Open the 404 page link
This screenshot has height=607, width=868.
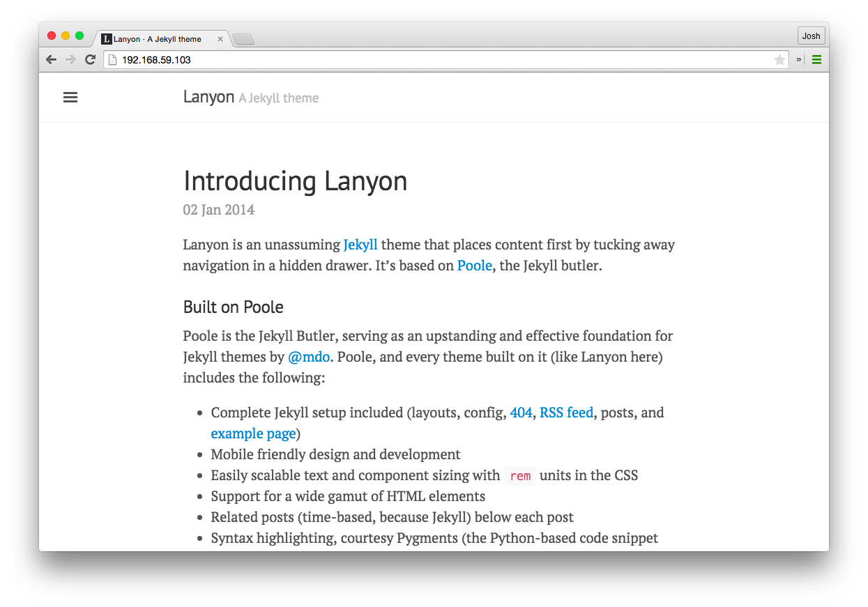coord(521,413)
